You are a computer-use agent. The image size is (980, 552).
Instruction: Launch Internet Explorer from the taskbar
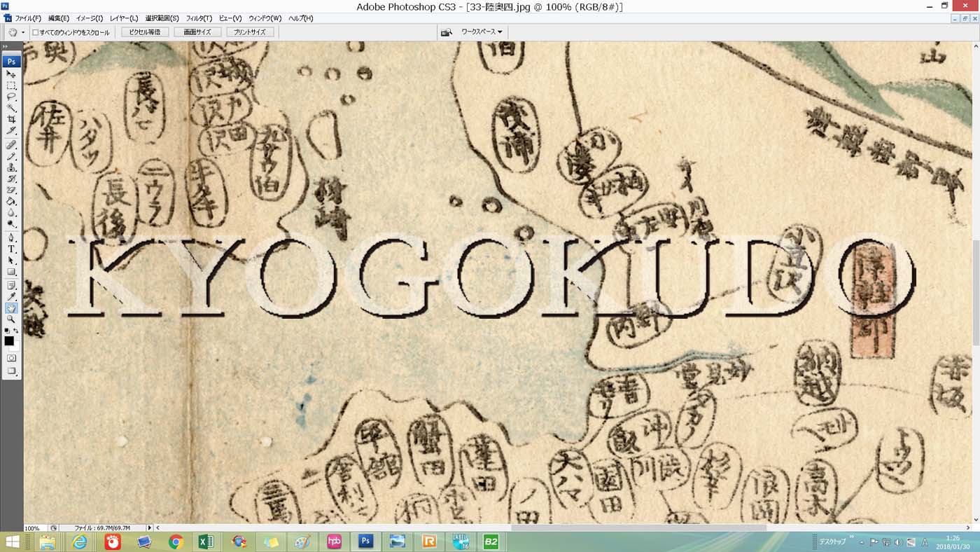(x=80, y=542)
